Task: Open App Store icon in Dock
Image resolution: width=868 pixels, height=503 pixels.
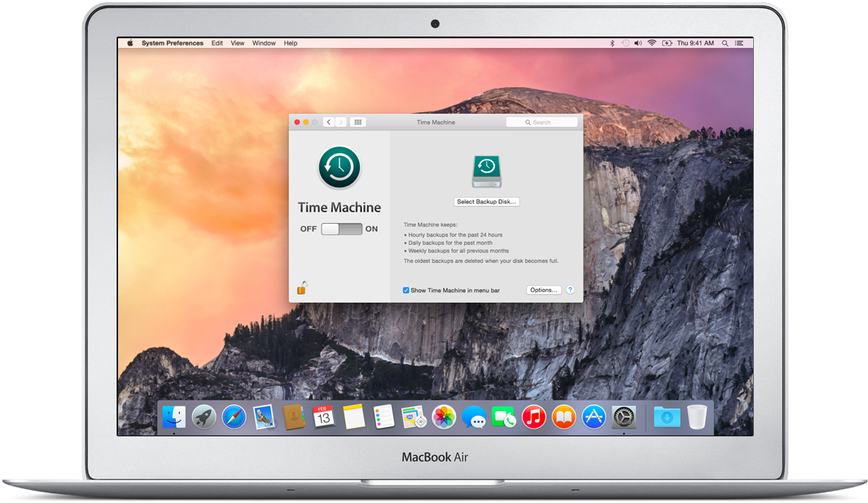Action: (594, 418)
